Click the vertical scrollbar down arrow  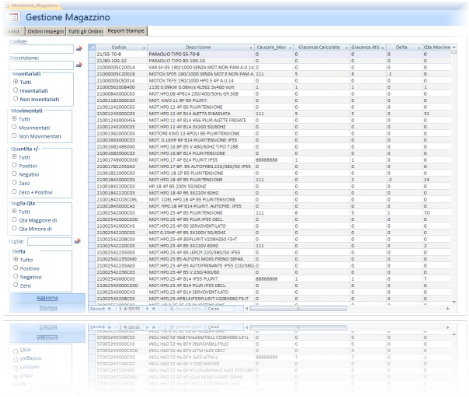[454, 302]
